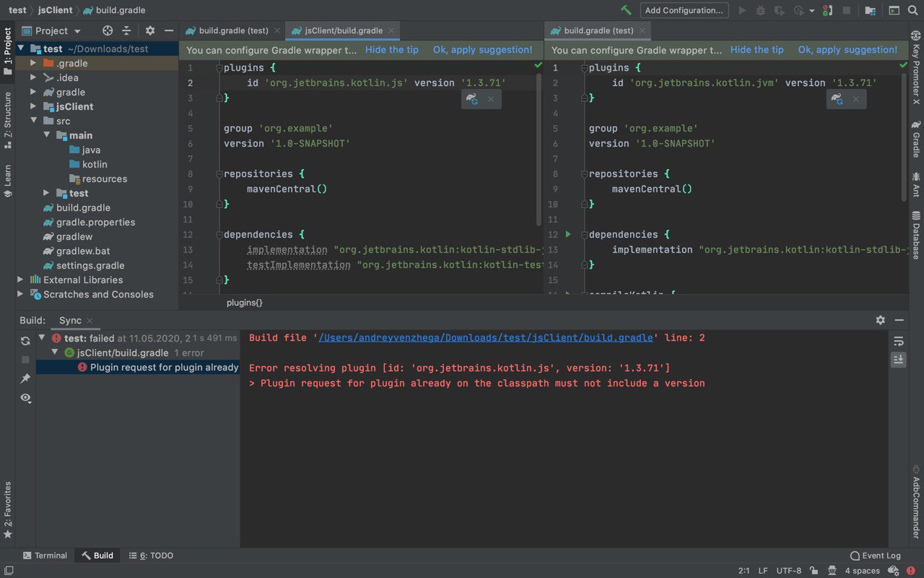Select build.gradle (test) tab in right split
The width and height of the screenshot is (924, 578).
click(x=598, y=30)
